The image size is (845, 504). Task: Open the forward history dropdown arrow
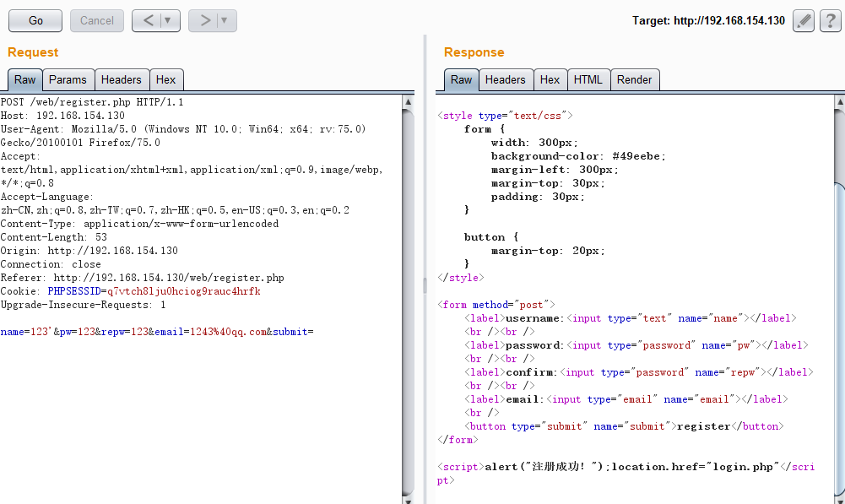[x=225, y=20]
